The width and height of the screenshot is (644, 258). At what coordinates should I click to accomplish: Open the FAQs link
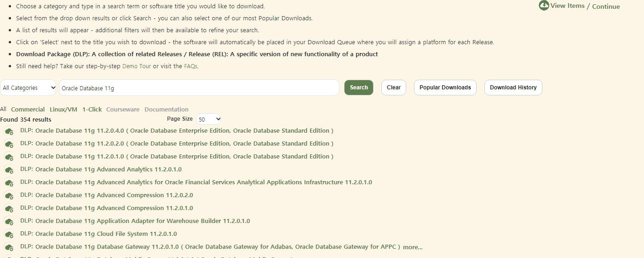click(190, 66)
